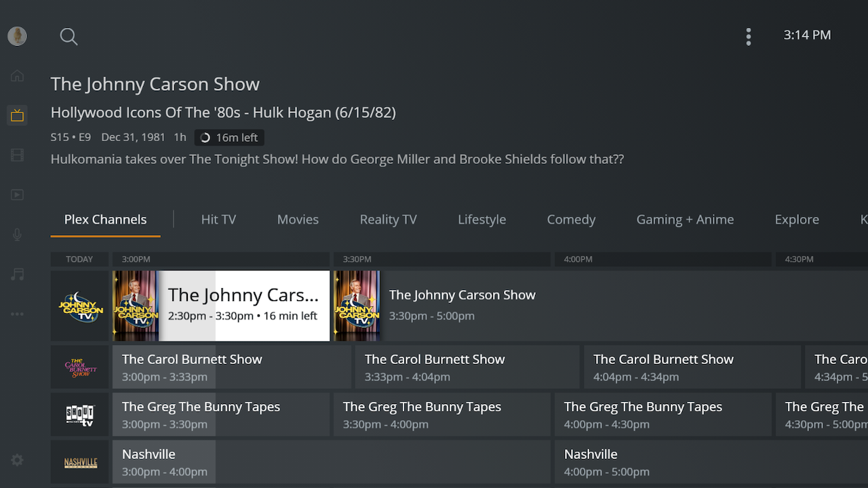868x488 pixels.
Task: Select the Gaming + Anime category
Action: point(685,219)
